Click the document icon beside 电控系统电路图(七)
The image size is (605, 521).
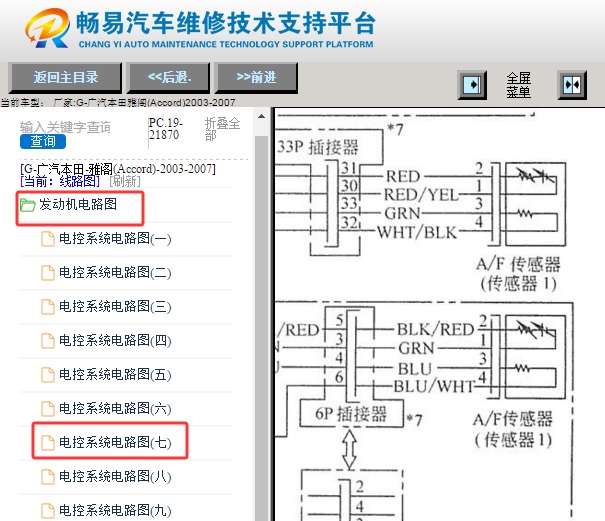pyautogui.click(x=48, y=443)
